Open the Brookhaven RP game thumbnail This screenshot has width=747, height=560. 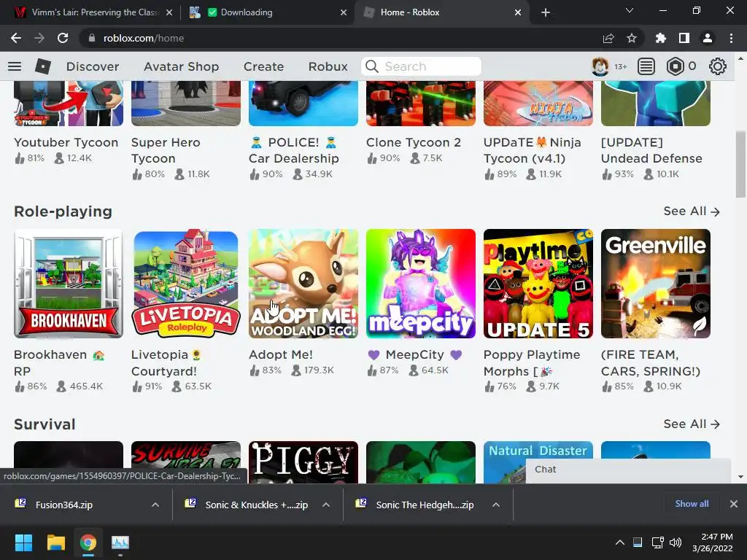click(69, 284)
